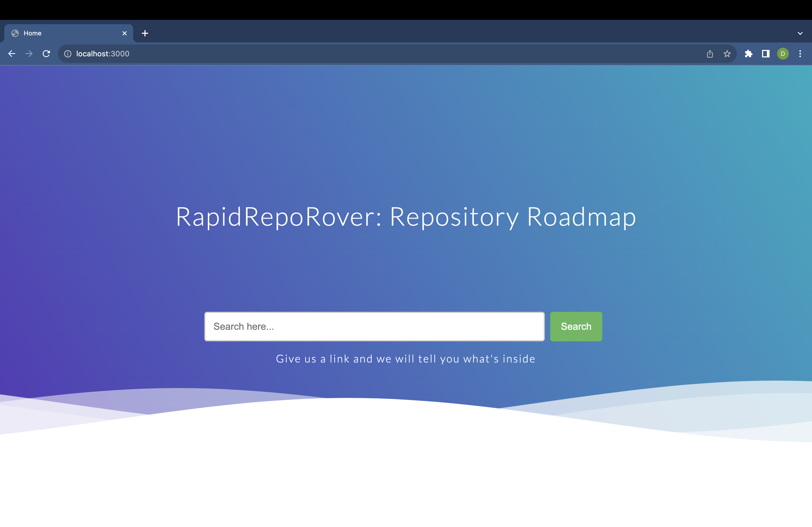This screenshot has width=812, height=527.
Task: Open the browser extensions icon
Action: [x=749, y=53]
